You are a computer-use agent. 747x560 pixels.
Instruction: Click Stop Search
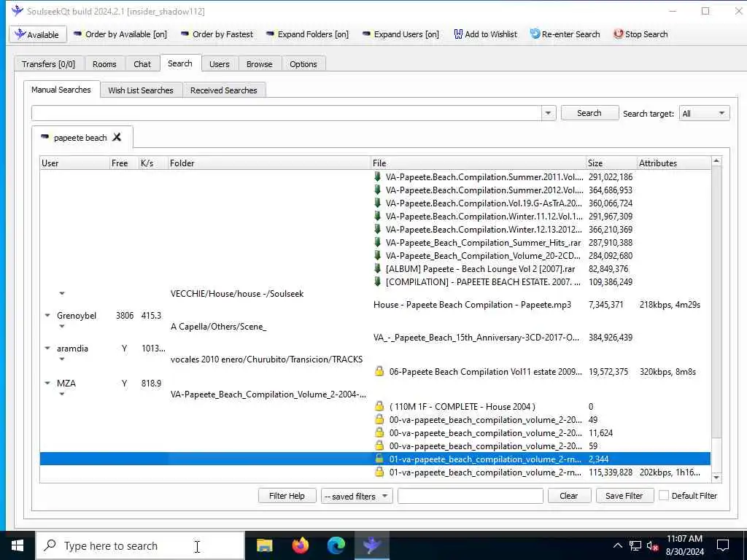point(640,34)
